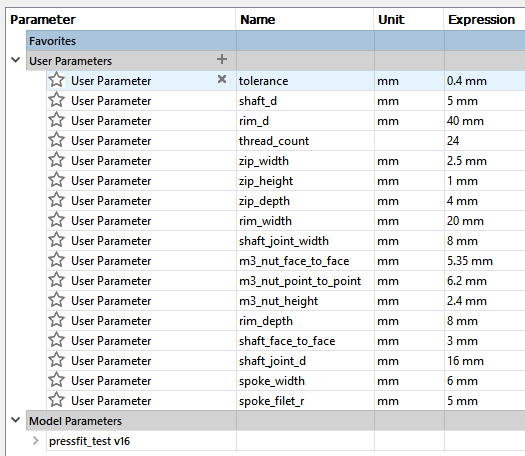Collapse the User Parameters section

click(x=15, y=60)
